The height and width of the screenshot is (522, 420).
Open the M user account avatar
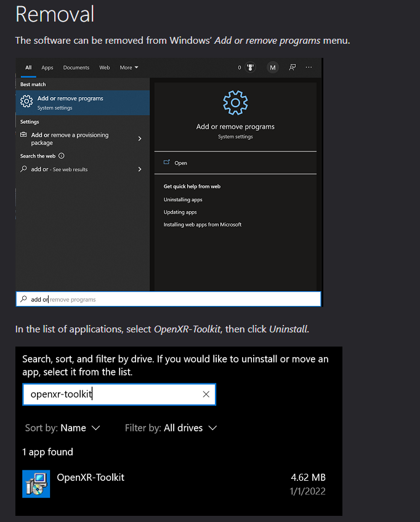(x=272, y=68)
